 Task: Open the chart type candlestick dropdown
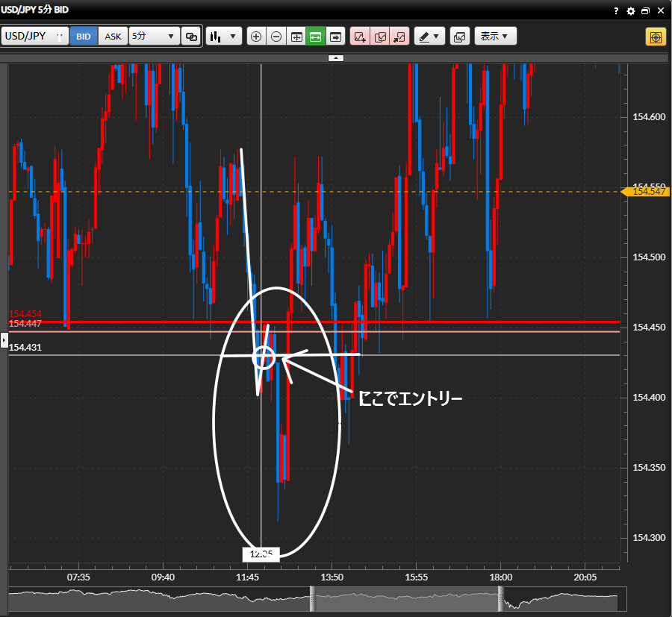[223, 37]
